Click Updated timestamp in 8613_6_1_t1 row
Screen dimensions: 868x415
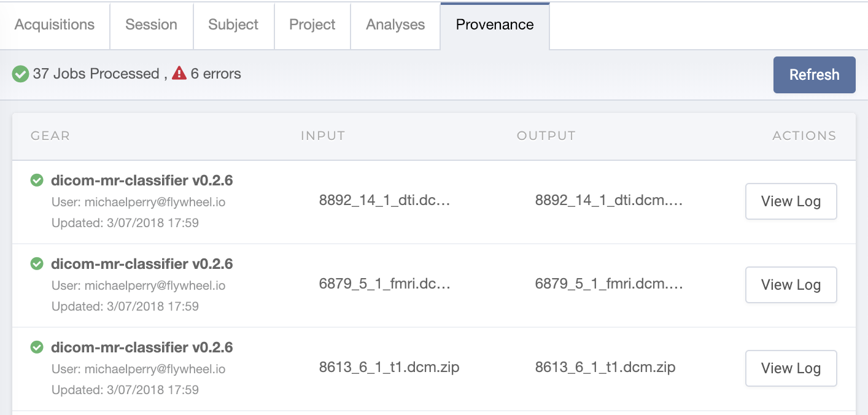tap(125, 390)
